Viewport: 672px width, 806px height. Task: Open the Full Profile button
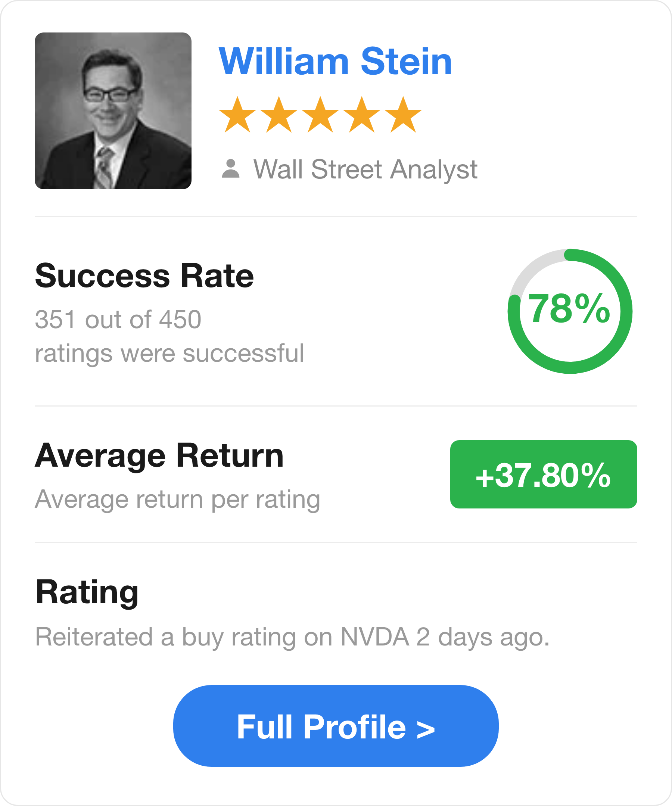point(336,726)
